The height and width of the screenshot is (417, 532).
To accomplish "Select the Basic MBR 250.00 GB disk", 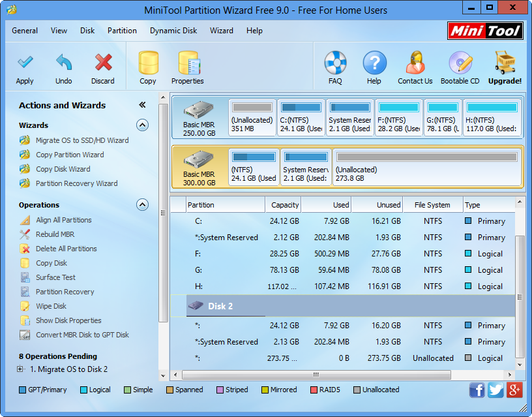I will point(199,118).
